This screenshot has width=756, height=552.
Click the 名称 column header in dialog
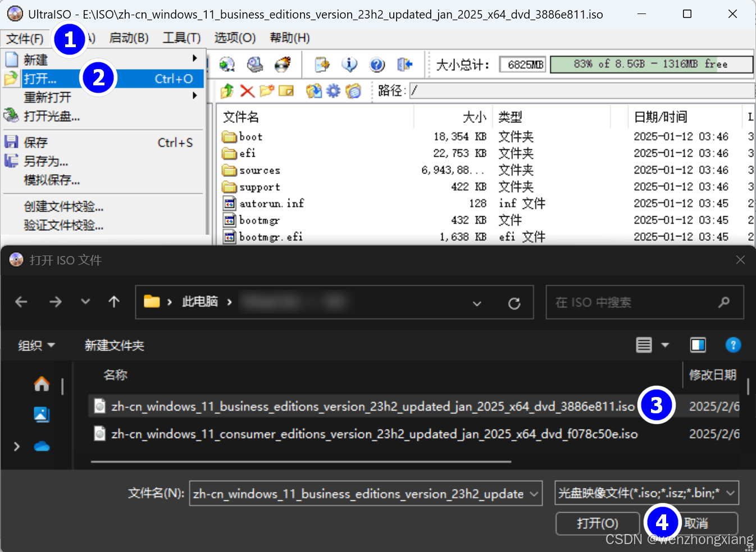coord(115,375)
